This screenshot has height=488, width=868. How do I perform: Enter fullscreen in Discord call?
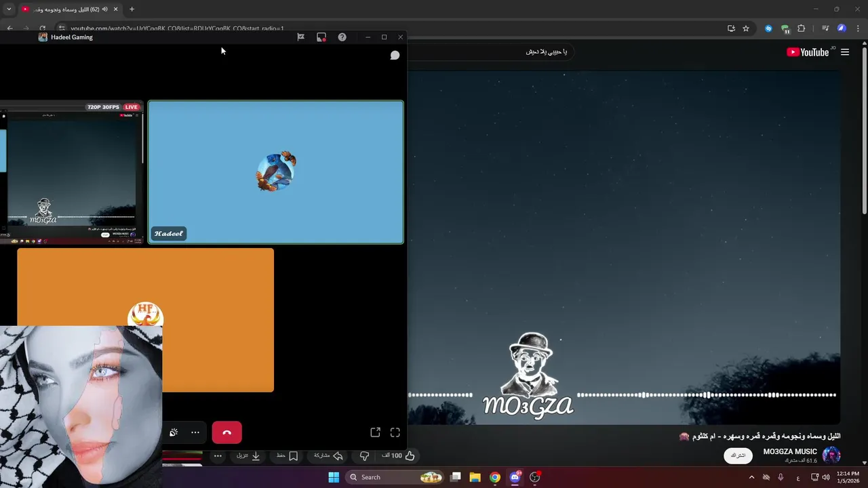pos(395,432)
